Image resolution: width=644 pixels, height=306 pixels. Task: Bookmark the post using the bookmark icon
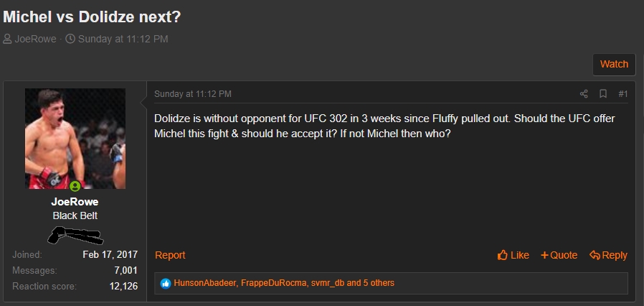[x=603, y=94]
